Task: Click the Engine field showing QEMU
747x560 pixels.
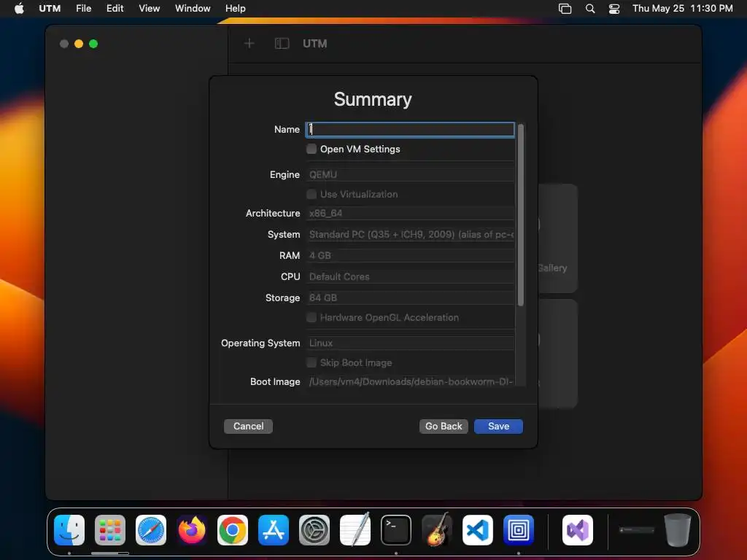Action: (x=410, y=174)
